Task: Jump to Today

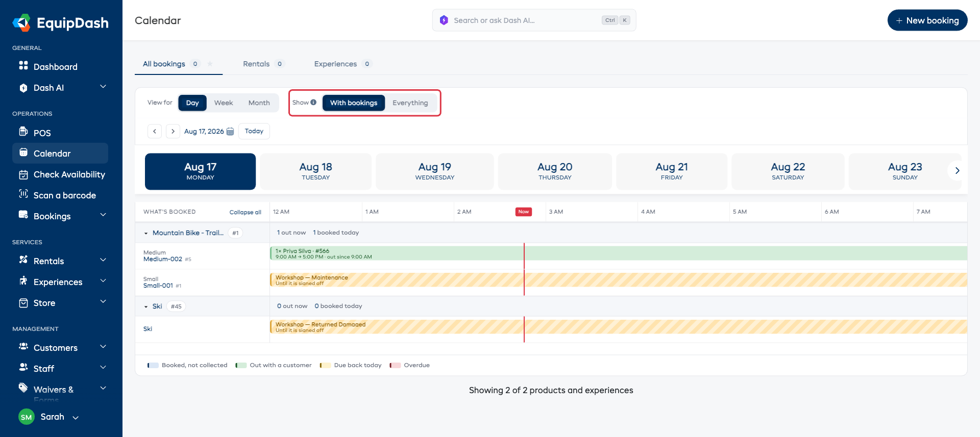Action: 254,131
